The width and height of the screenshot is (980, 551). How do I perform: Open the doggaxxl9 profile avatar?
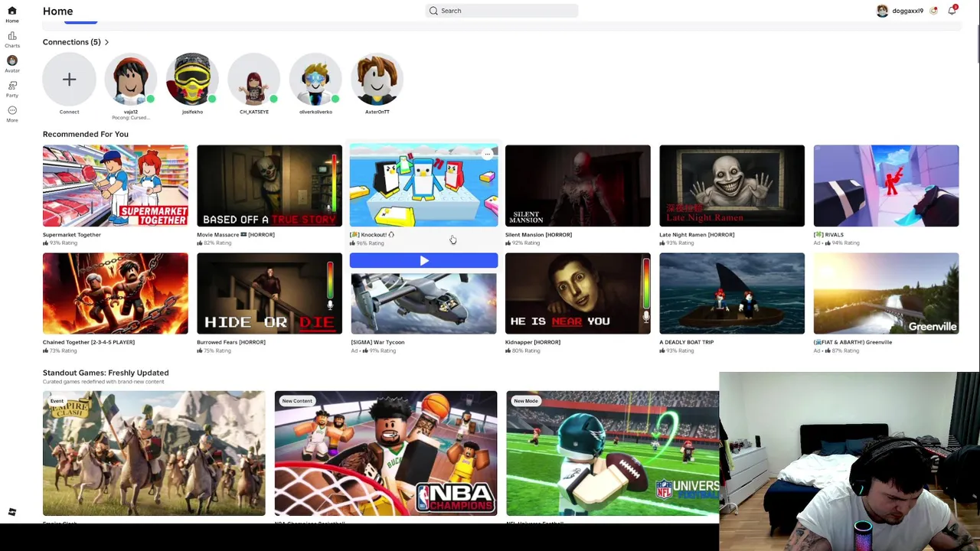click(x=882, y=11)
